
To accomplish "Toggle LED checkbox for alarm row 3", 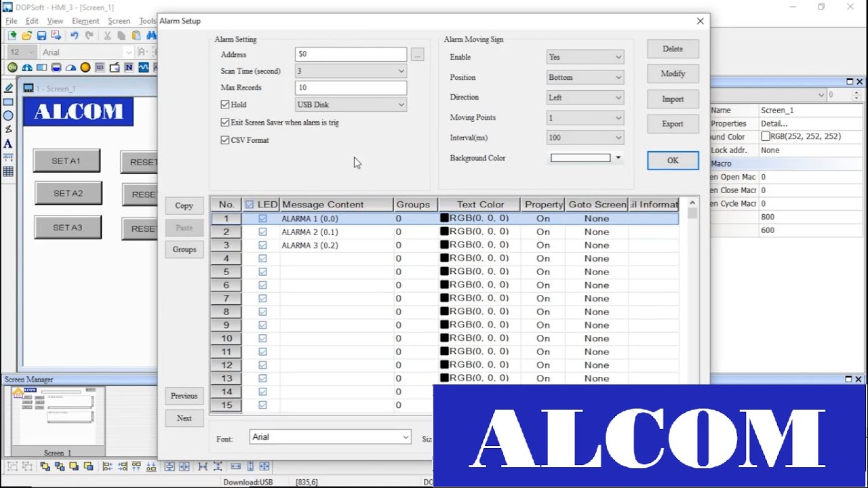I will [x=262, y=245].
